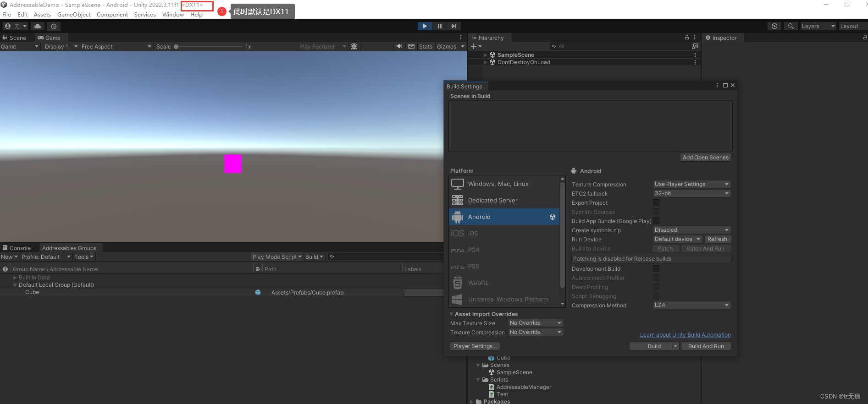868x404 pixels.
Task: Open the Free Aspect dropdown
Action: (x=116, y=47)
